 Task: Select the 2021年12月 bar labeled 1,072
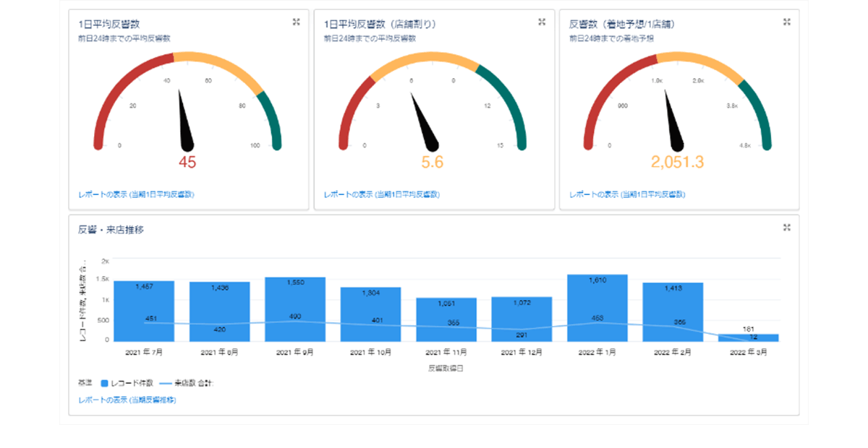coord(522,319)
